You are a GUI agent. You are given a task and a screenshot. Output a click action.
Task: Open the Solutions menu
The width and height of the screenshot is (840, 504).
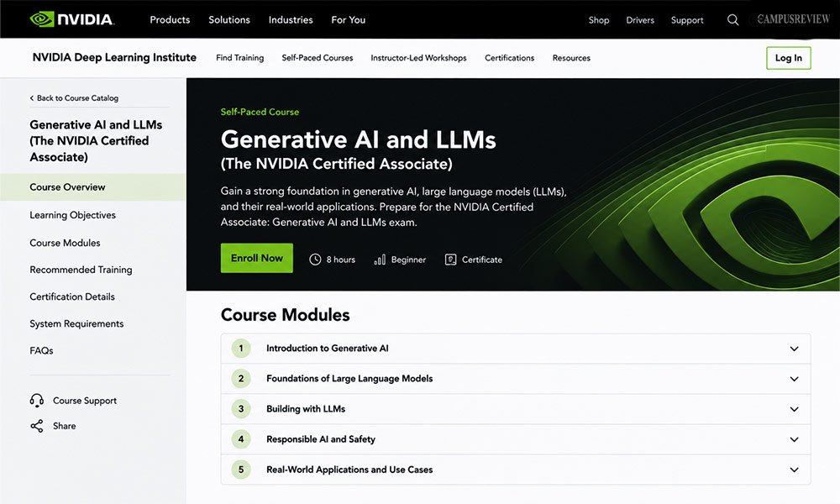229,20
